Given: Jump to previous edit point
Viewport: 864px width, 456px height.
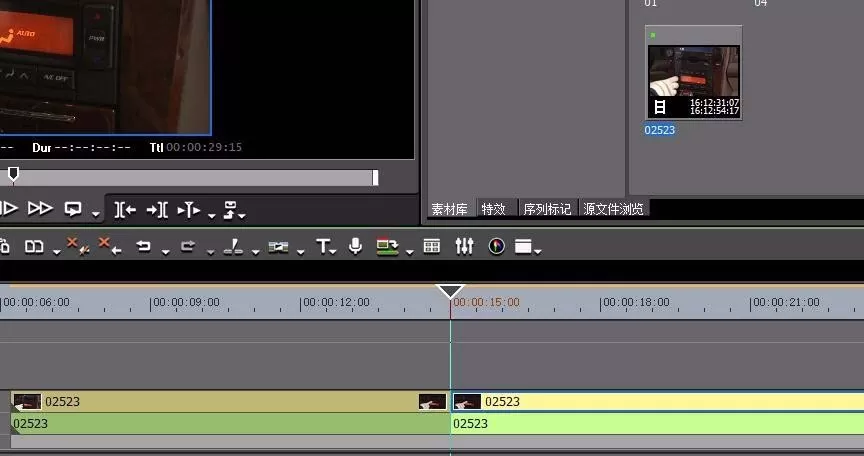Looking at the screenshot, I should tap(125, 209).
